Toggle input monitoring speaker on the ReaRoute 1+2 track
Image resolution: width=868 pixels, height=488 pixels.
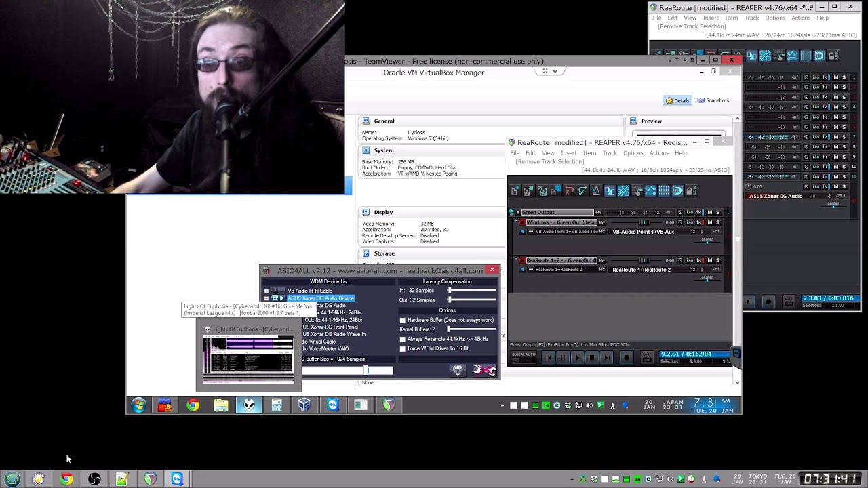click(522, 270)
